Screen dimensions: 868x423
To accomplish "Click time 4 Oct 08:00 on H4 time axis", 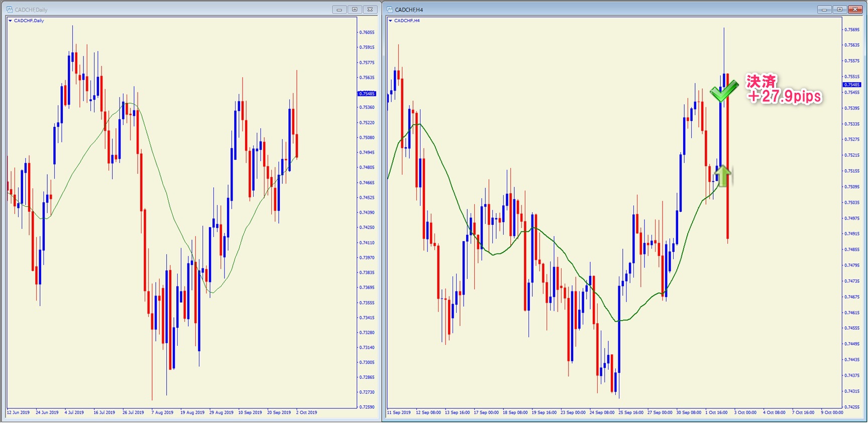I will [x=775, y=412].
